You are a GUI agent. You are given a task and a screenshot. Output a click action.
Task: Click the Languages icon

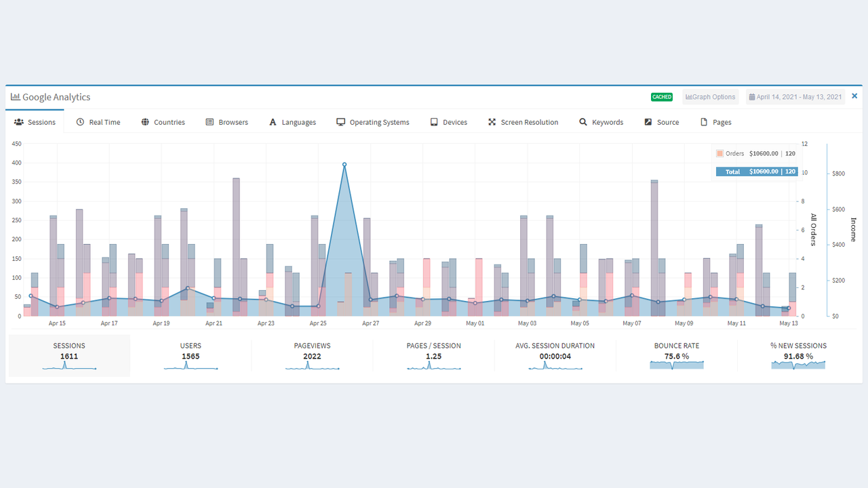click(273, 121)
